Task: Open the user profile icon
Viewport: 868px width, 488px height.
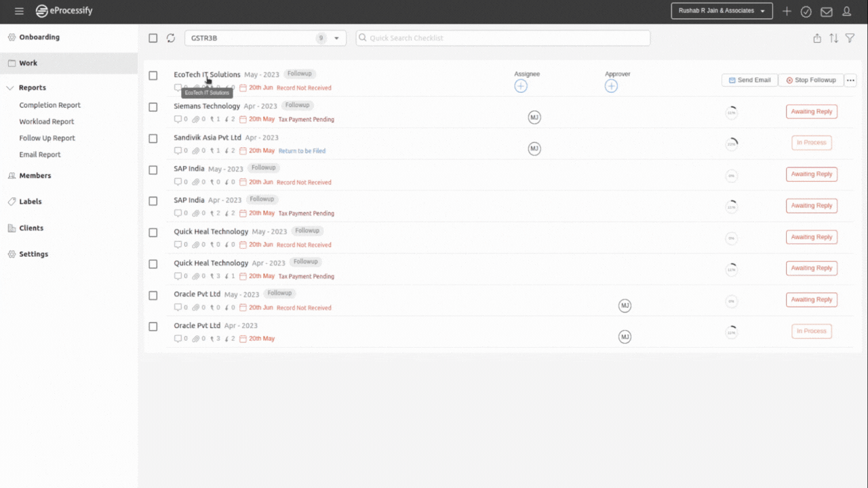Action: pyautogui.click(x=847, y=12)
